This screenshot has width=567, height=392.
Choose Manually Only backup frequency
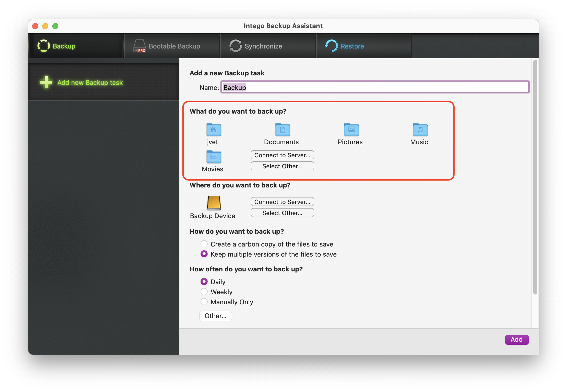(204, 302)
